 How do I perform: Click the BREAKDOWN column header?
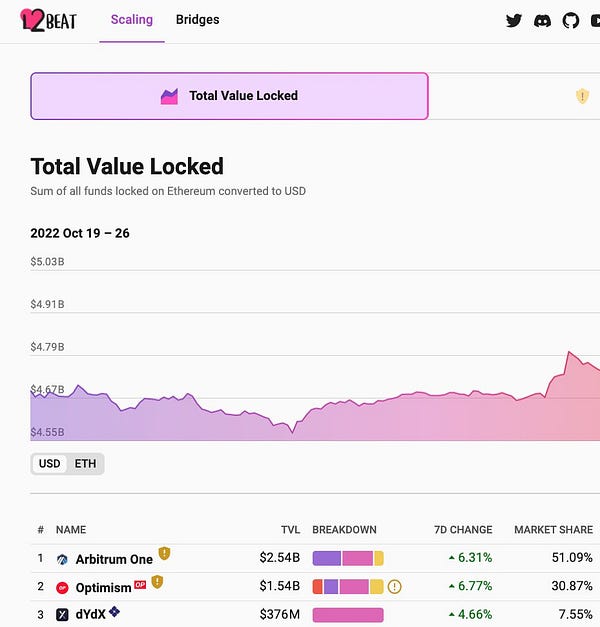[344, 530]
